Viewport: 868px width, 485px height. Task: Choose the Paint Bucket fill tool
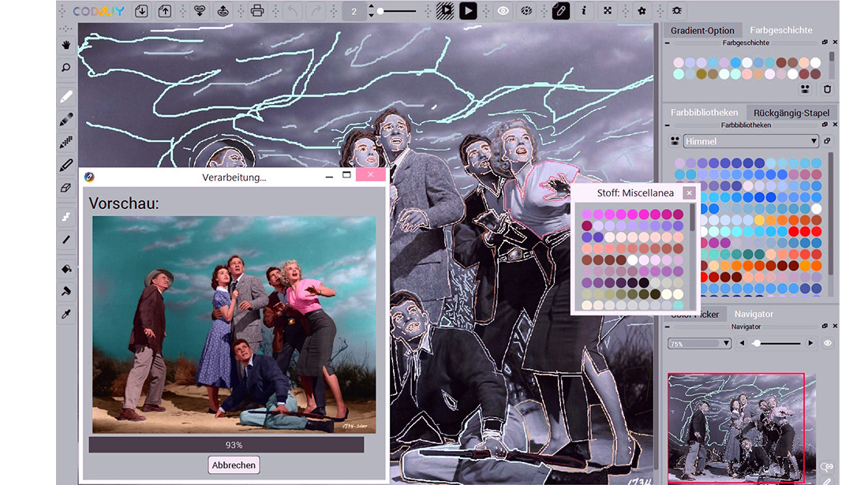(x=66, y=268)
